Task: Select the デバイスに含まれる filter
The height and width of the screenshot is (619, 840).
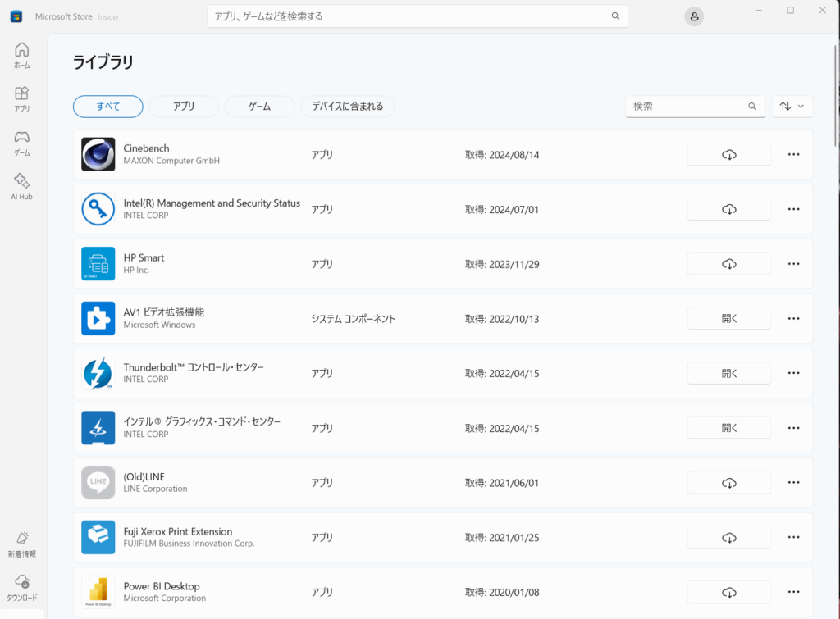Action: 348,107
